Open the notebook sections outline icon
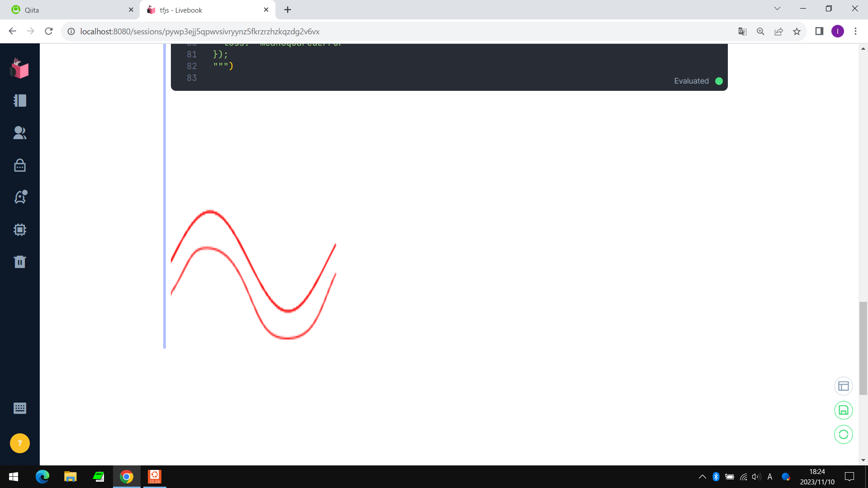This screenshot has height=488, width=868. tap(20, 100)
